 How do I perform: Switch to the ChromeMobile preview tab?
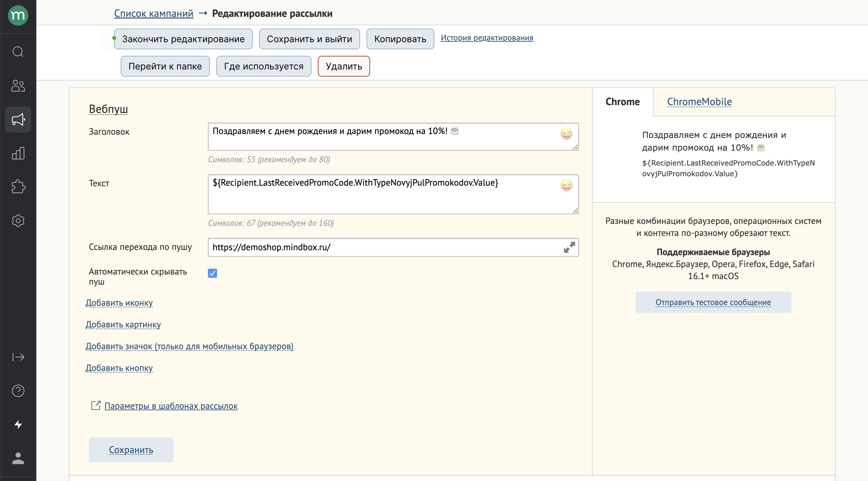point(699,102)
